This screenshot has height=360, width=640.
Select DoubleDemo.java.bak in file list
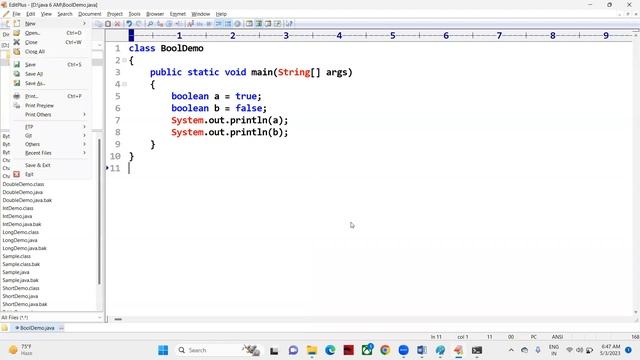pyautogui.click(x=27, y=200)
